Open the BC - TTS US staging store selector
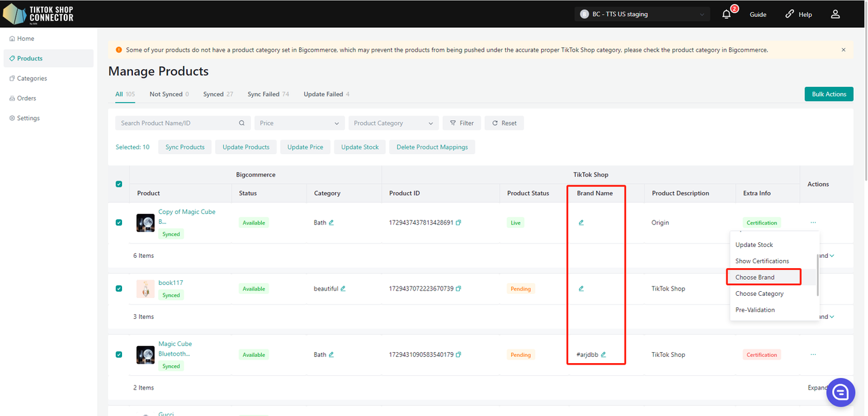 642,14
